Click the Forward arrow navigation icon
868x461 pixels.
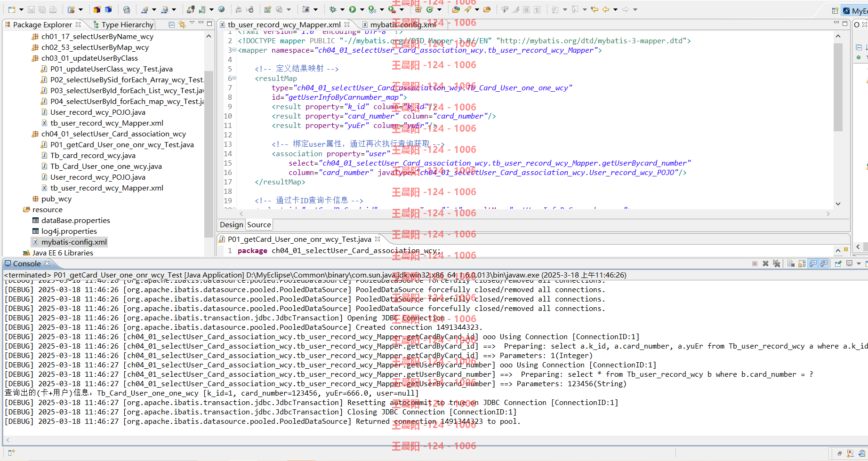point(626,9)
